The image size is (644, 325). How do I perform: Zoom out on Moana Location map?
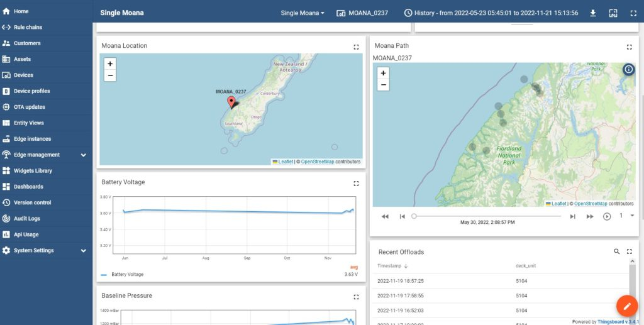pyautogui.click(x=110, y=75)
